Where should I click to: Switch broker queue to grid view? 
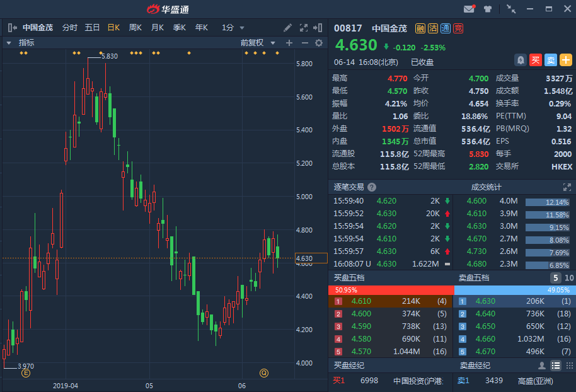[x=570, y=366]
